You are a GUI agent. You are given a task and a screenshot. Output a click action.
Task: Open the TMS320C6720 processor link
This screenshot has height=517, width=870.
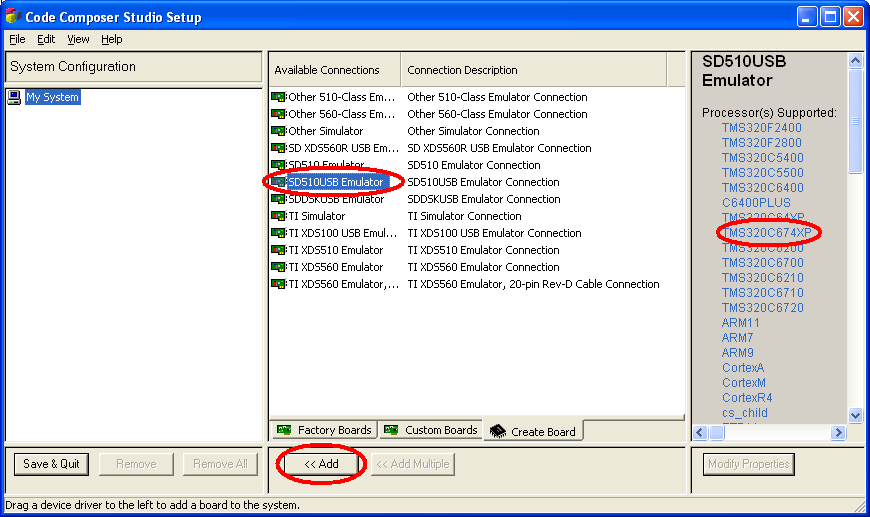point(762,307)
